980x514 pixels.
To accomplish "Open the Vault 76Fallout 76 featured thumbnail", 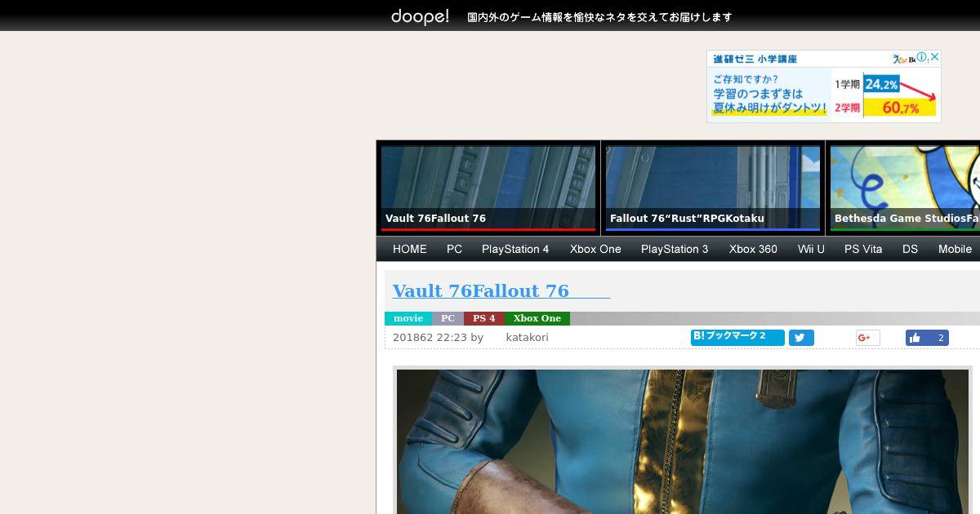I will (488, 188).
